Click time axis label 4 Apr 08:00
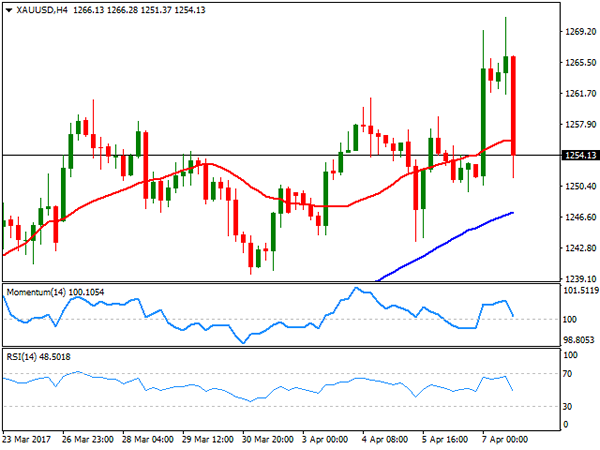600x450 pixels. coord(385,439)
